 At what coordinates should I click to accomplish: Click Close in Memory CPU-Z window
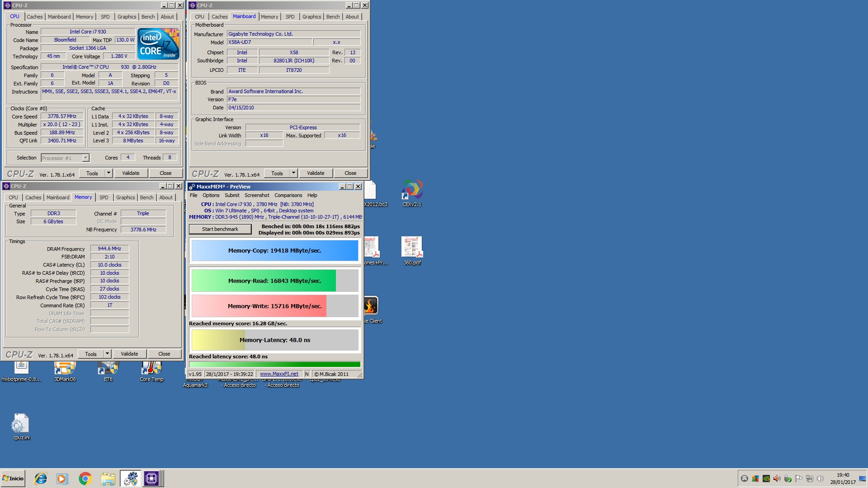pos(164,354)
